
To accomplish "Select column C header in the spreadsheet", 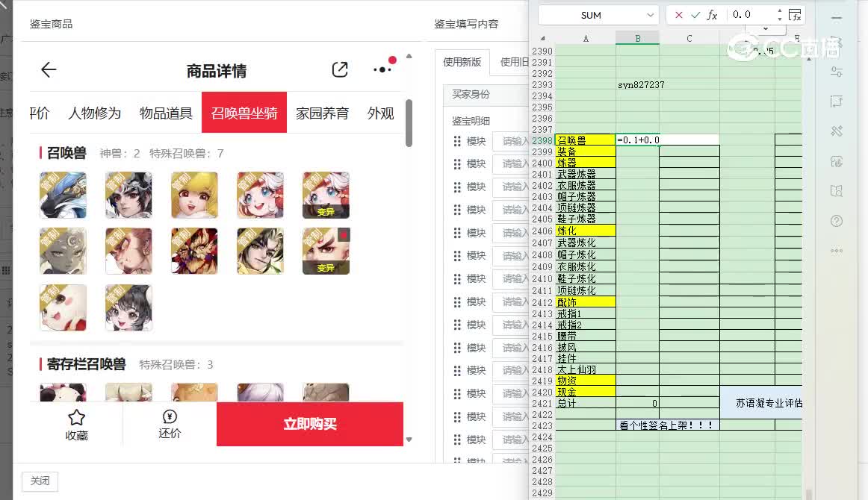I will pos(689,38).
